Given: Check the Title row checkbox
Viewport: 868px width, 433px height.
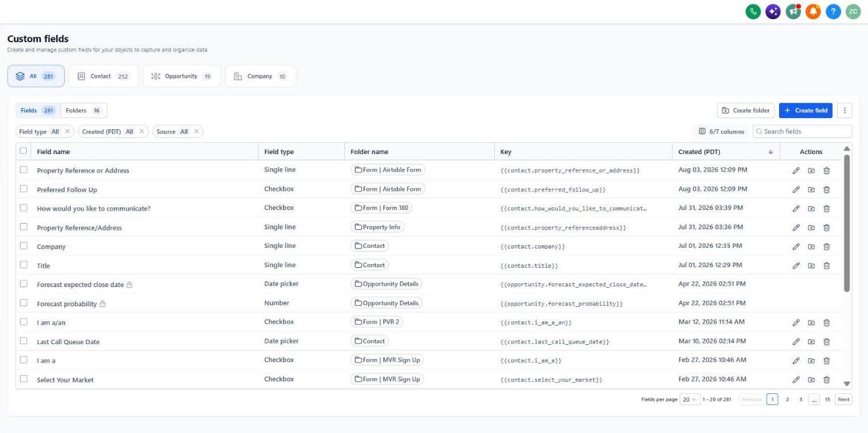Looking at the screenshot, I should 24,265.
